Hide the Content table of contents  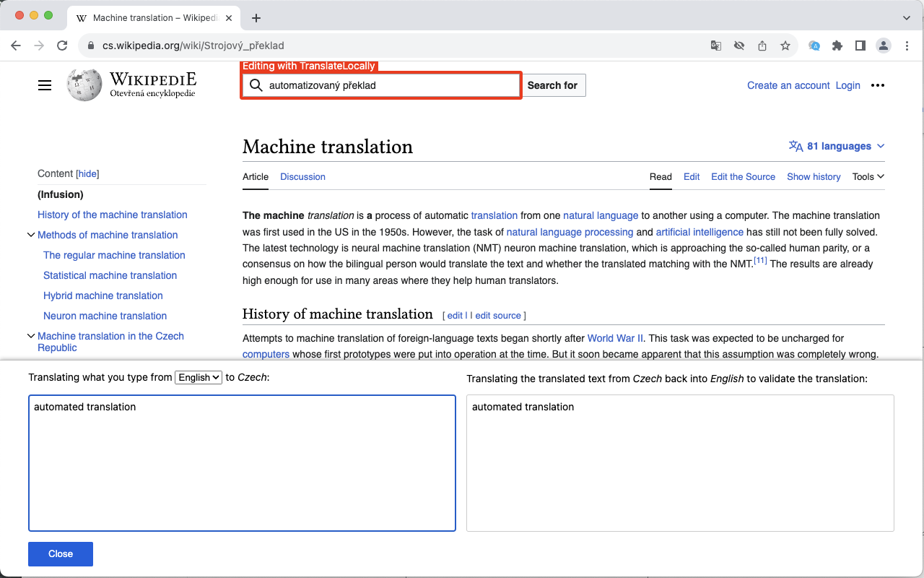coord(87,173)
